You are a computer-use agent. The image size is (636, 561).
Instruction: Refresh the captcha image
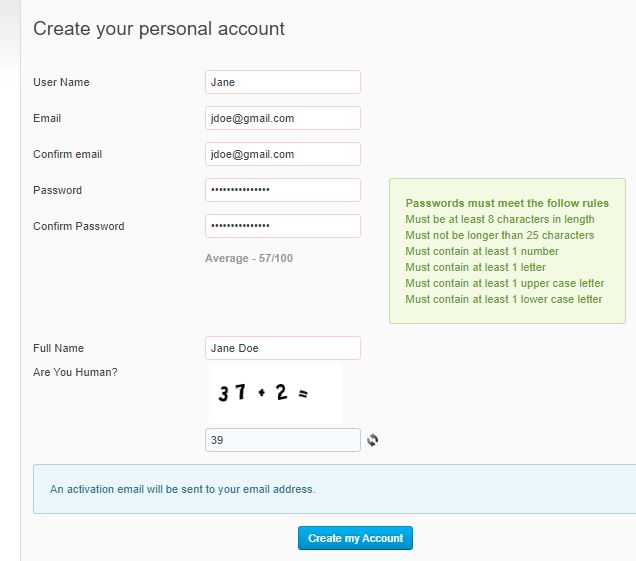[x=373, y=440]
